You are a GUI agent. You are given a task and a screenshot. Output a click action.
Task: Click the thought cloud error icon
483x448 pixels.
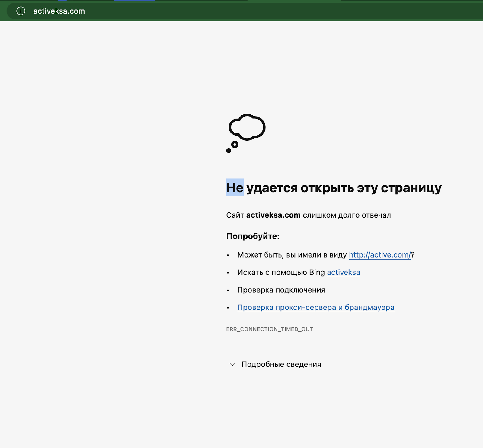pos(246,133)
